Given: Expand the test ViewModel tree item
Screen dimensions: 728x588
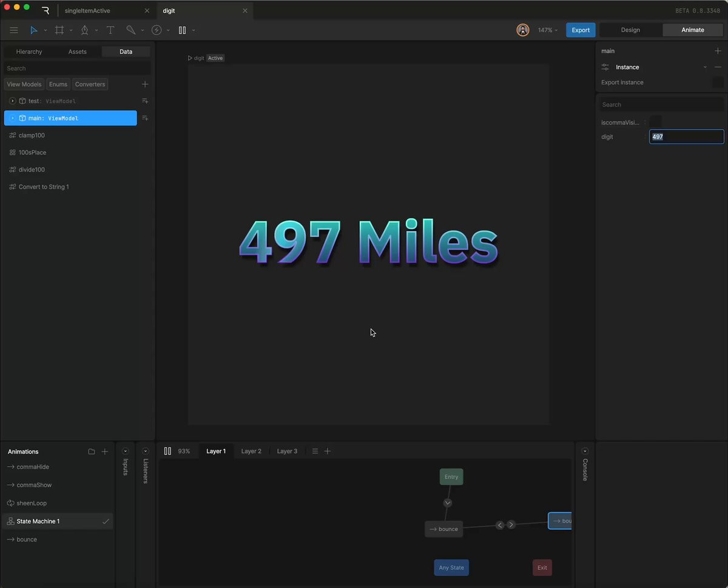Looking at the screenshot, I should click(12, 101).
